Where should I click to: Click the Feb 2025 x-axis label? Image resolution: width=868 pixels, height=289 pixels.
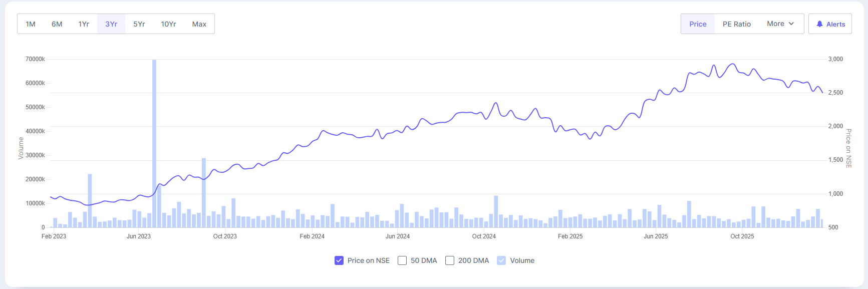[570, 236]
